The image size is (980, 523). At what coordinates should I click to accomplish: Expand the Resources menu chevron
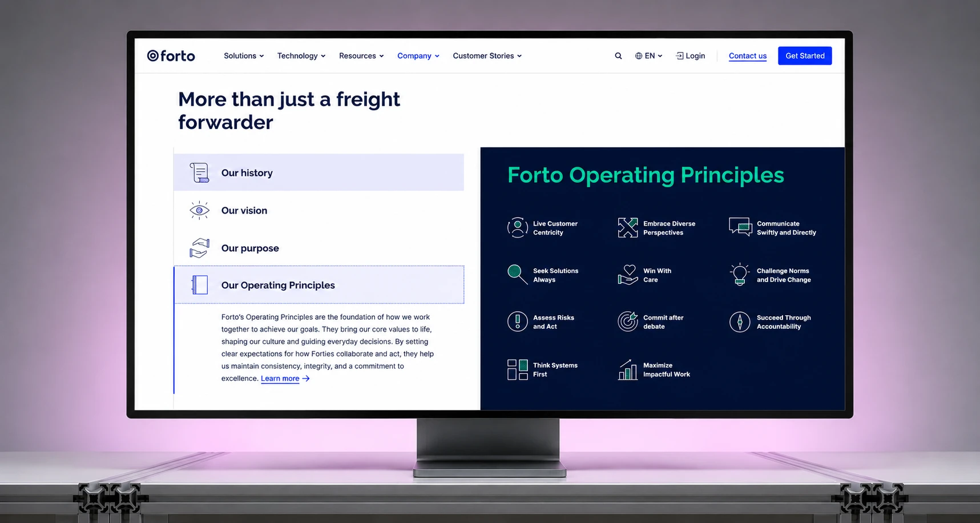[x=381, y=56]
